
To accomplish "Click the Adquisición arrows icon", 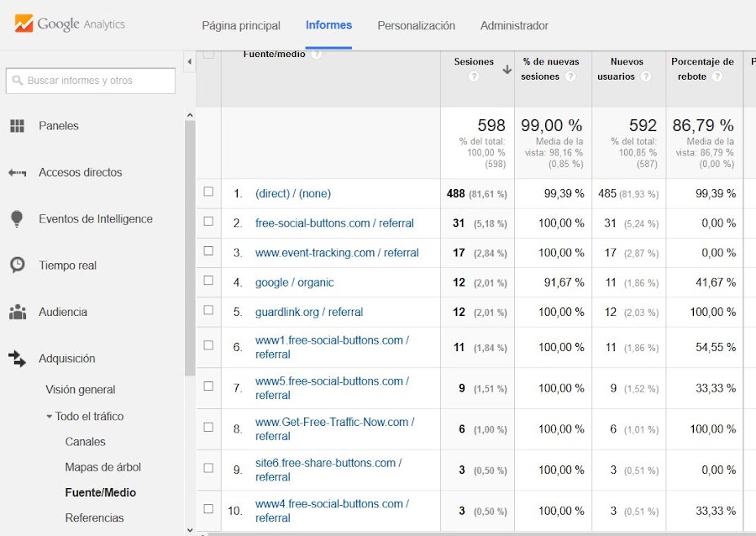I will tap(17, 359).
